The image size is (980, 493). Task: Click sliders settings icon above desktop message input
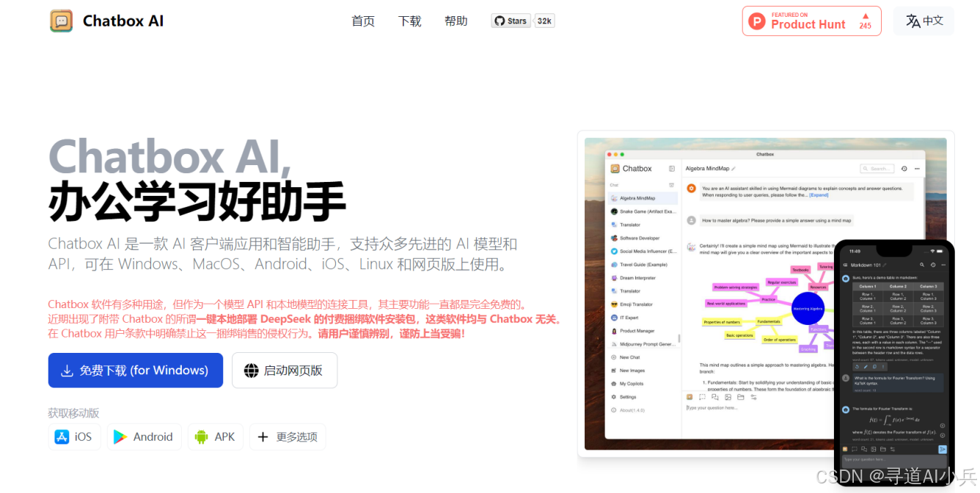[753, 397]
